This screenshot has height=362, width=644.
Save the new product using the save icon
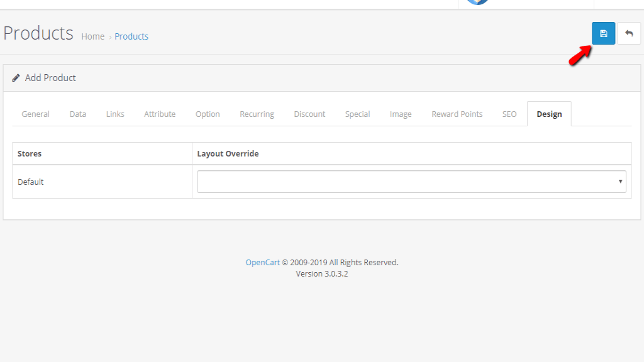pyautogui.click(x=603, y=33)
